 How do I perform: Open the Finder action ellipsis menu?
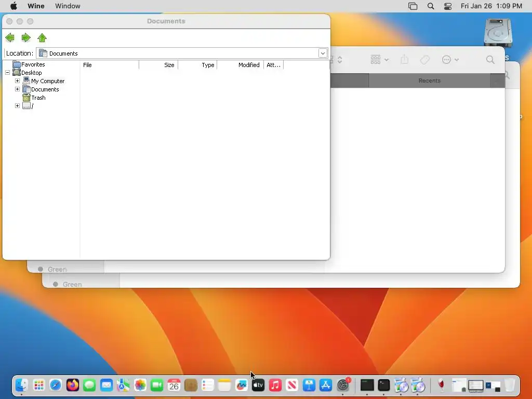(x=450, y=60)
